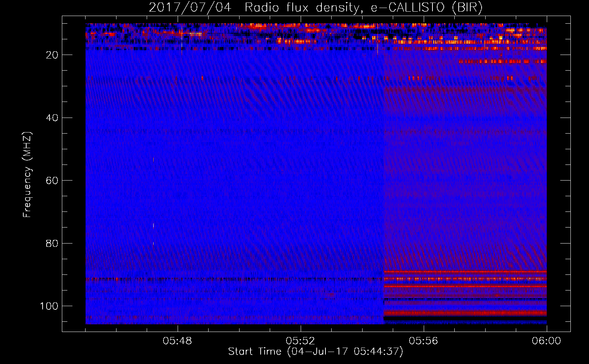
Task: Click the 100 MHz frequency tick label
Action: click(49, 306)
